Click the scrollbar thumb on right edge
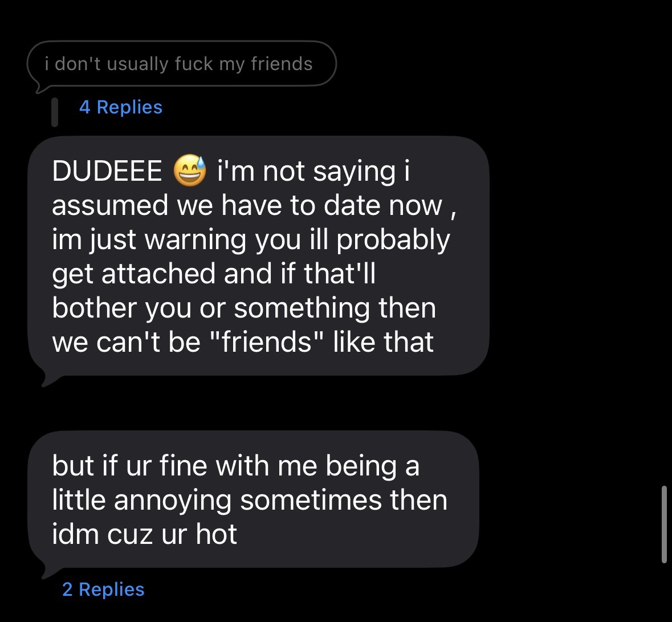The height and width of the screenshot is (622, 672). (x=664, y=525)
